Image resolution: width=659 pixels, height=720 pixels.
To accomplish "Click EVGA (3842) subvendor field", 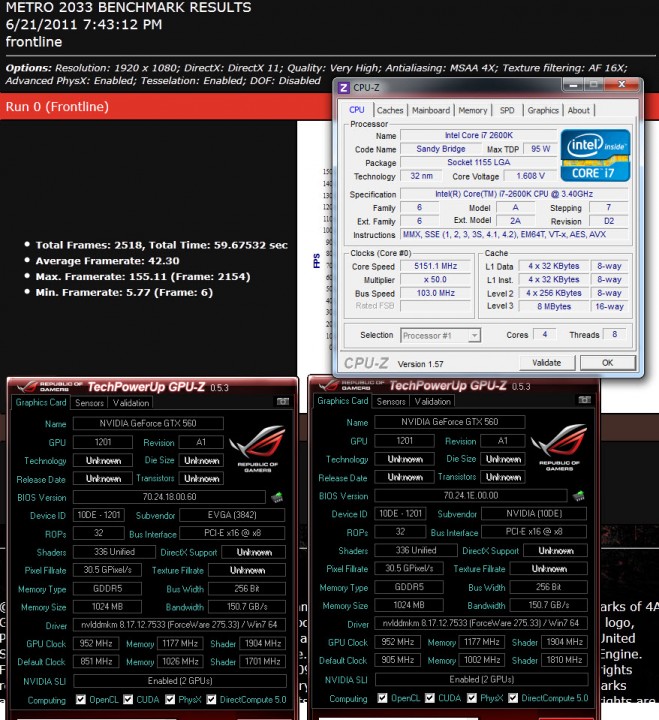I will click(x=232, y=515).
